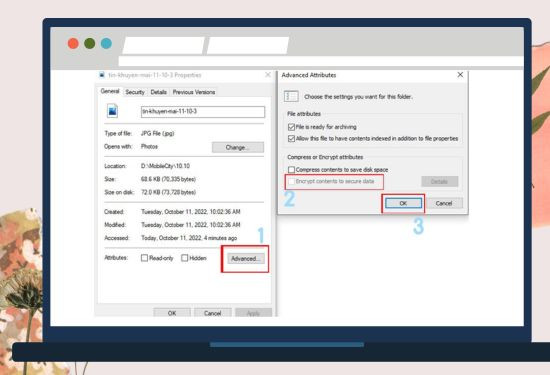The image size is (550, 375).
Task: Tick the Hidden attribute checkbox
Action: (x=185, y=258)
